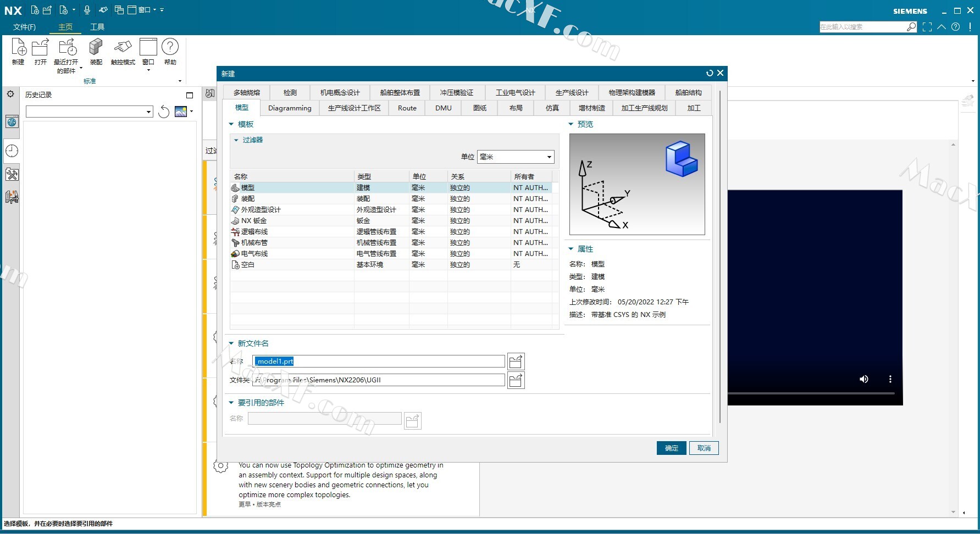Click the refresh icon in history panel

[x=164, y=112]
